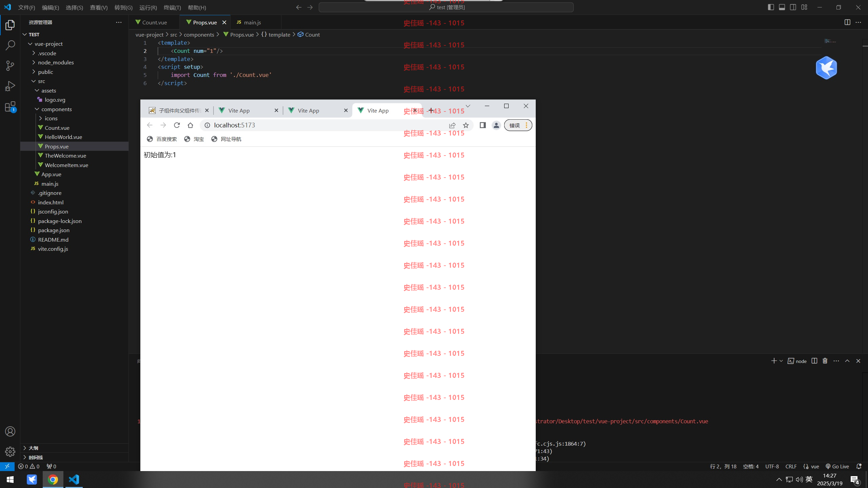Collapse the vue-project folder
Image resolution: width=868 pixels, height=488 pixels.
coord(30,44)
